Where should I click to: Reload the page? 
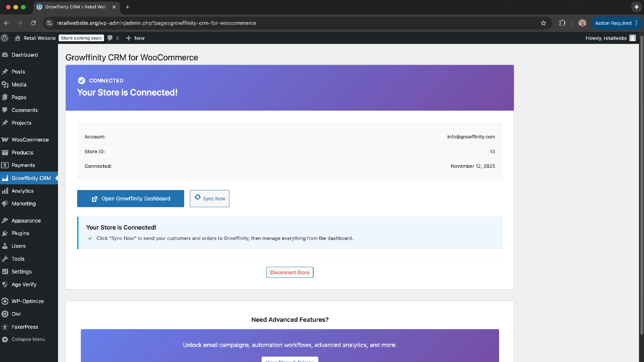33,23
